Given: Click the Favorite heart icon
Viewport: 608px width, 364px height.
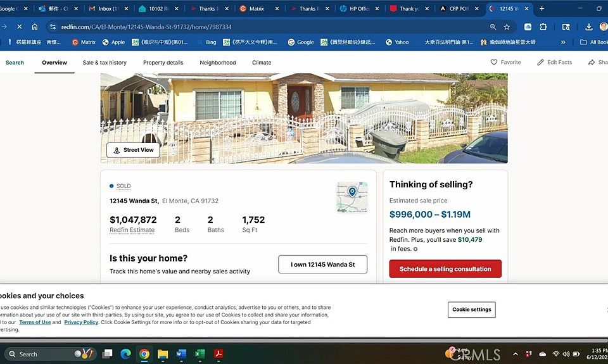Looking at the screenshot, I should [x=493, y=62].
